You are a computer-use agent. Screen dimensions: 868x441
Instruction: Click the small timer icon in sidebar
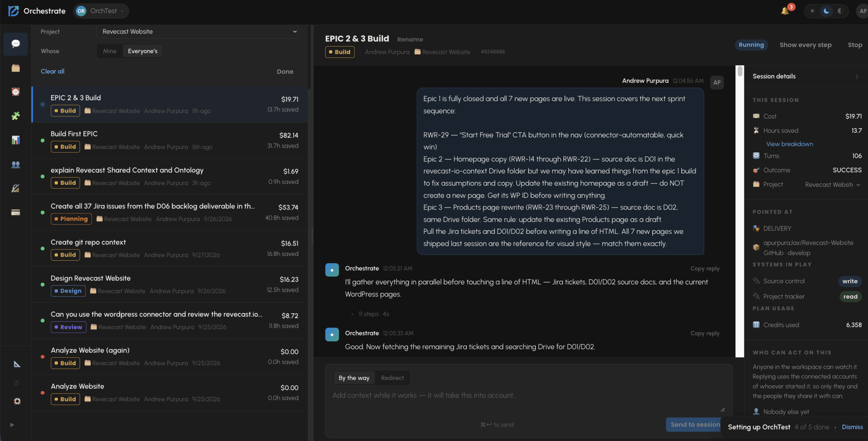coord(16,383)
